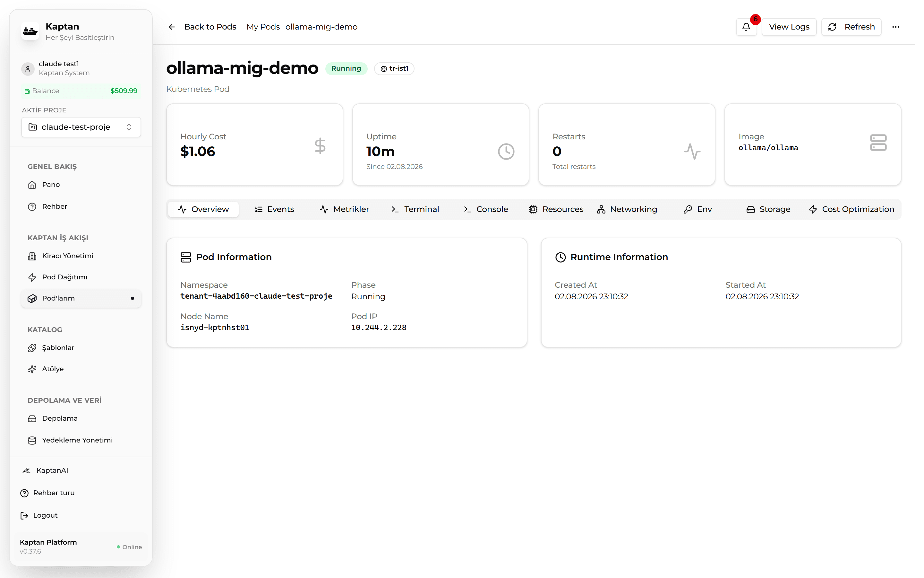This screenshot has height=578, width=924.
Task: Click the back arrow icon
Action: (172, 27)
